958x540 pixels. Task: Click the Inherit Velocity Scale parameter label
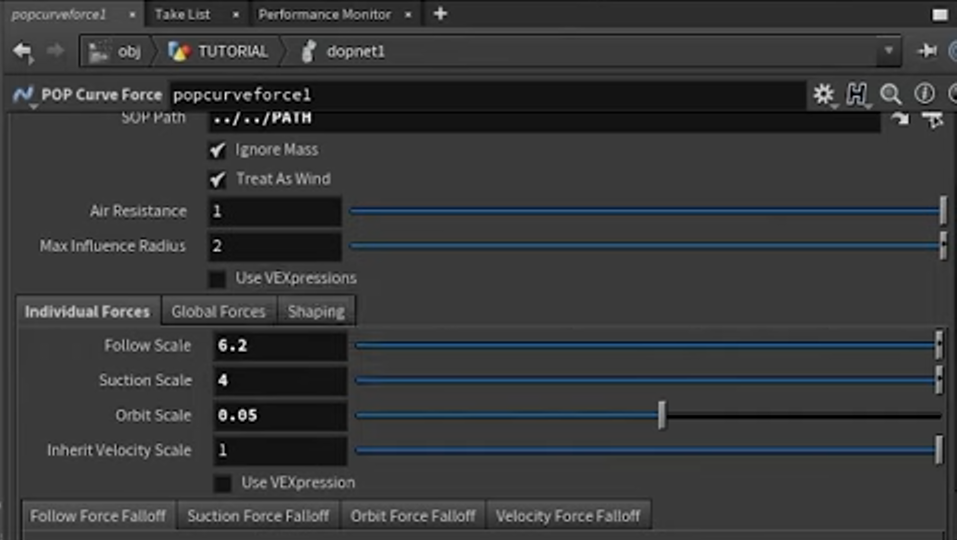click(x=119, y=451)
